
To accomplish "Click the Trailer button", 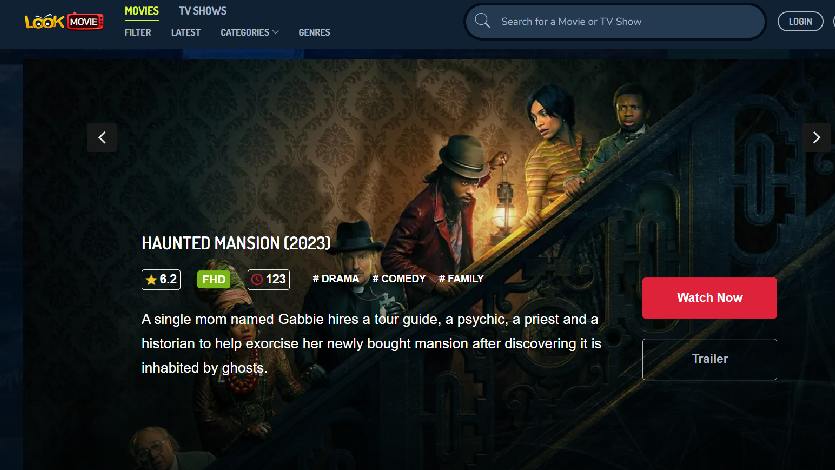I will click(709, 359).
